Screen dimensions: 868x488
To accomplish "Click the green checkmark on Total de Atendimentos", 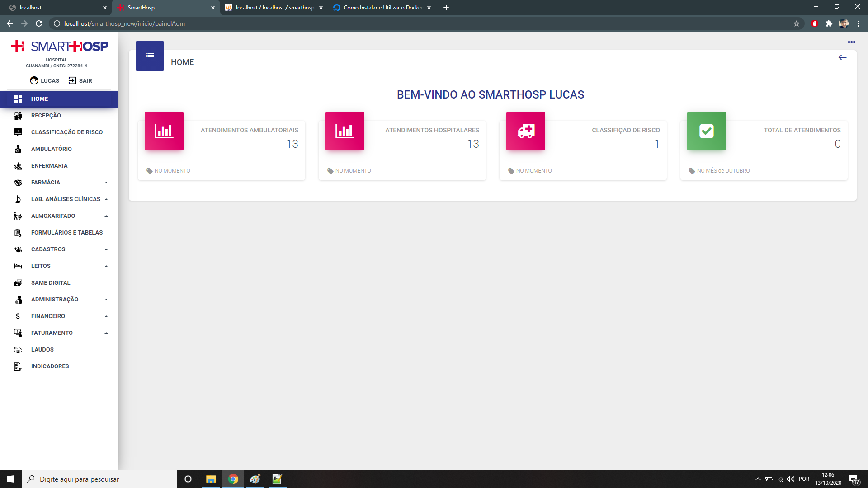I will point(707,131).
